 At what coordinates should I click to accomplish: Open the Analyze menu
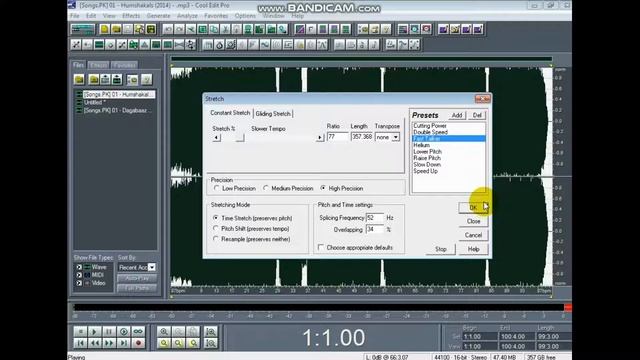click(187, 16)
